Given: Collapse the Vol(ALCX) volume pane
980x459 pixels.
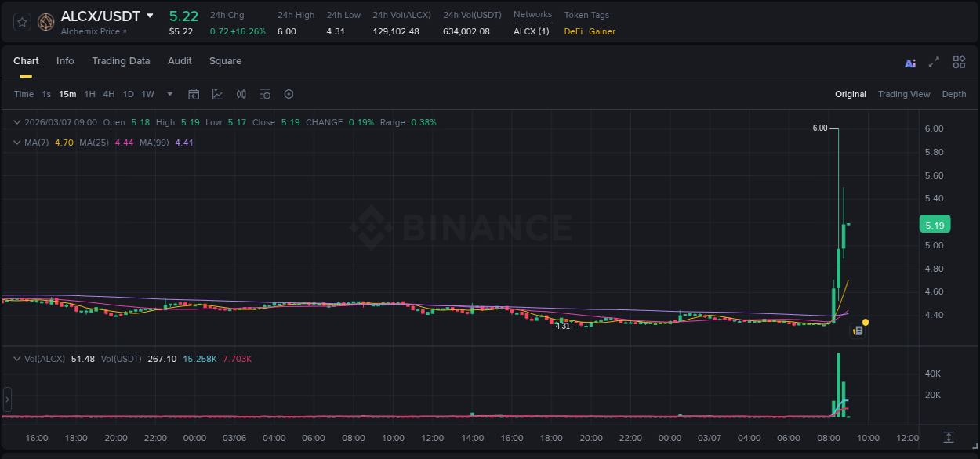Looking at the screenshot, I should (x=16, y=358).
